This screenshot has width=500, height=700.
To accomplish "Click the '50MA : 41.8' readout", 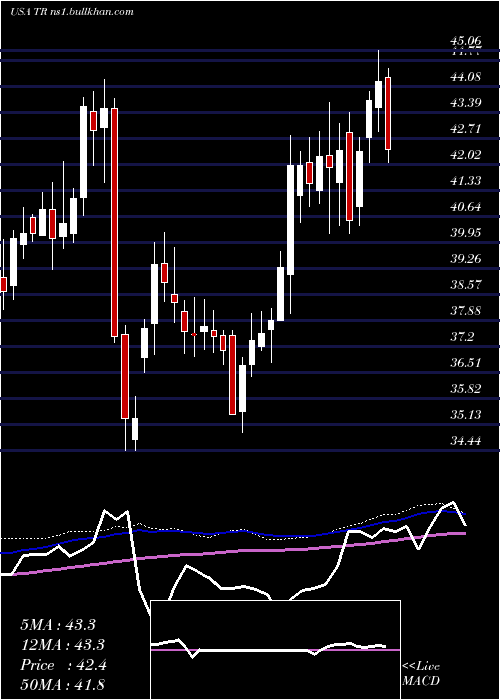I will [62, 684].
